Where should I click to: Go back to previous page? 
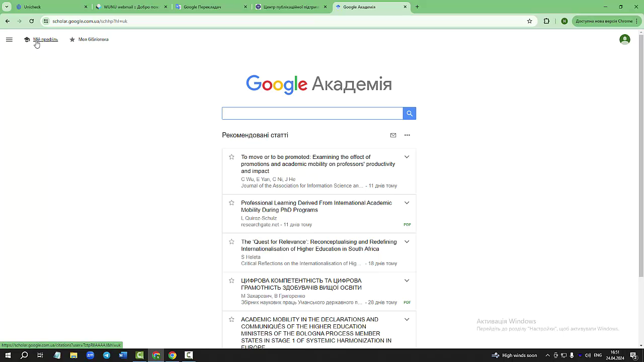tap(8, 21)
